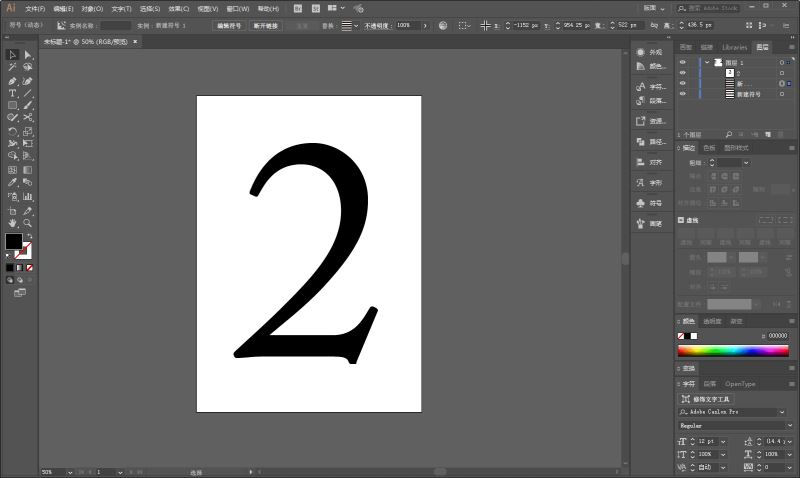The height and width of the screenshot is (478, 800).
Task: Switch to the Libraries tab
Action: 735,47
